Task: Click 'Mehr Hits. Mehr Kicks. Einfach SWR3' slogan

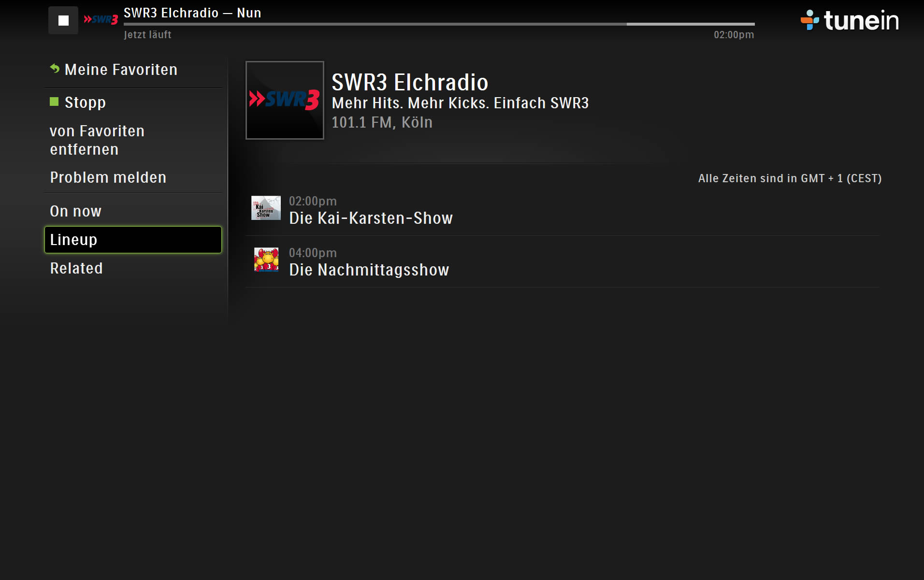Action: point(460,103)
